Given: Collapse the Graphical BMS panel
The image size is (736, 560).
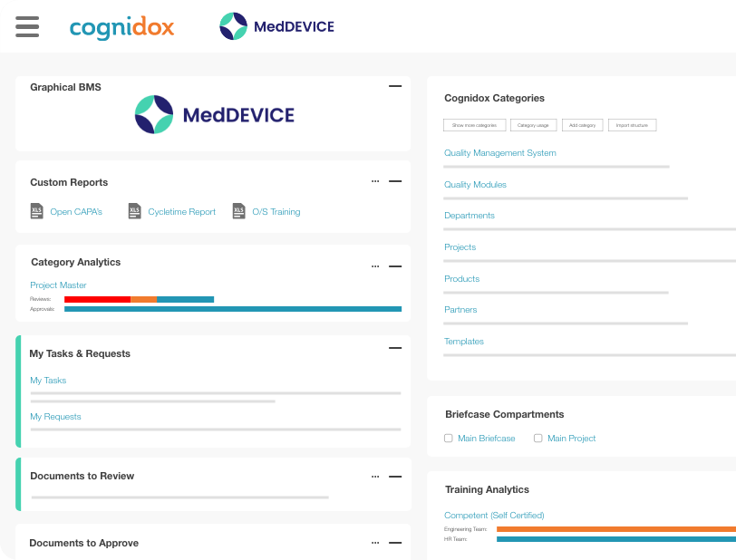Looking at the screenshot, I should click(x=394, y=86).
